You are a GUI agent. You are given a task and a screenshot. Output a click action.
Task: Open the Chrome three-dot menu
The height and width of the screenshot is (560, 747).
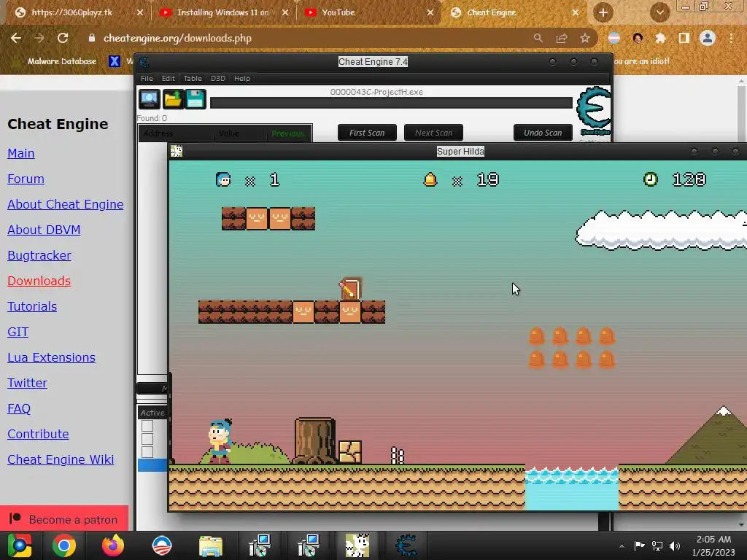731,38
